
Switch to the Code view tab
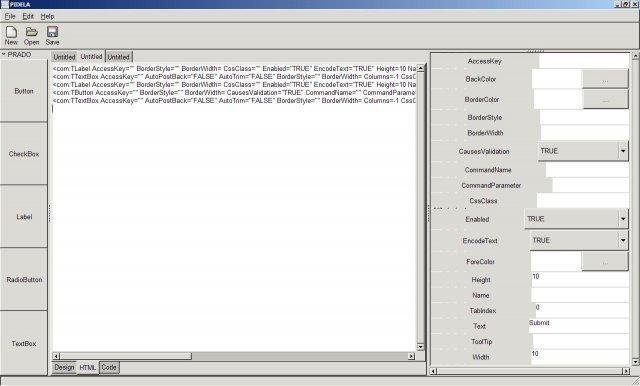(109, 367)
